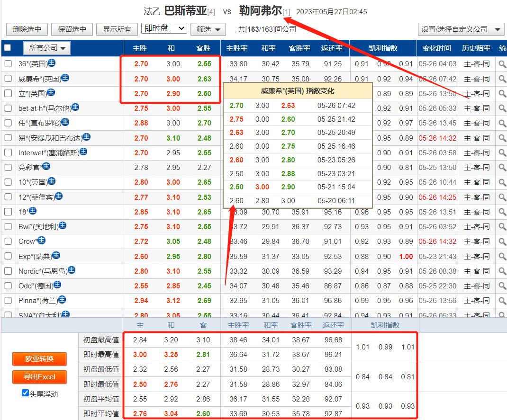This screenshot has width=507, height=420.
Task: Sort by the 客胜 column header
Action: coord(203,48)
